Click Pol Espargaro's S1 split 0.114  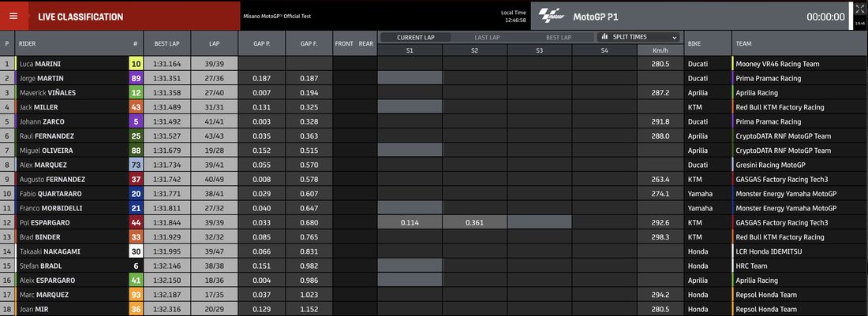click(x=410, y=223)
